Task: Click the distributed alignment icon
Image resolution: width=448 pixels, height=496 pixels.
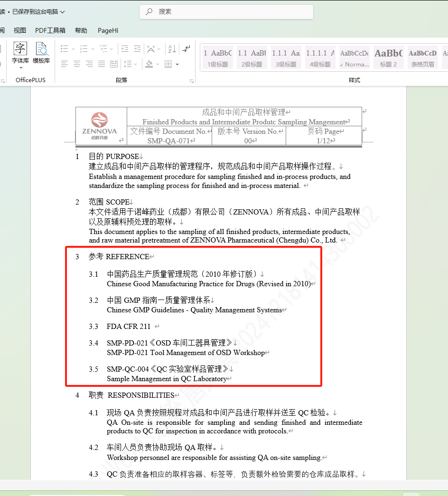Action: tap(114, 64)
